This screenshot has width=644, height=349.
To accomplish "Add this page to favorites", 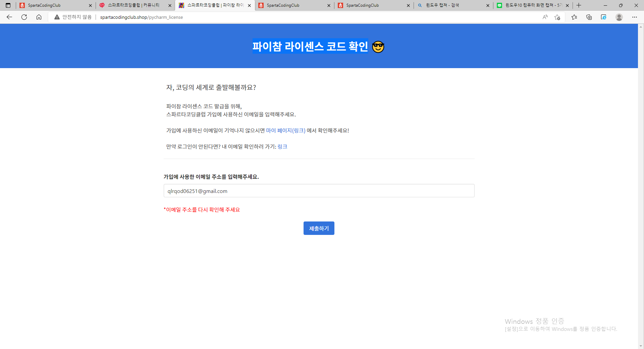I will (x=557, y=17).
